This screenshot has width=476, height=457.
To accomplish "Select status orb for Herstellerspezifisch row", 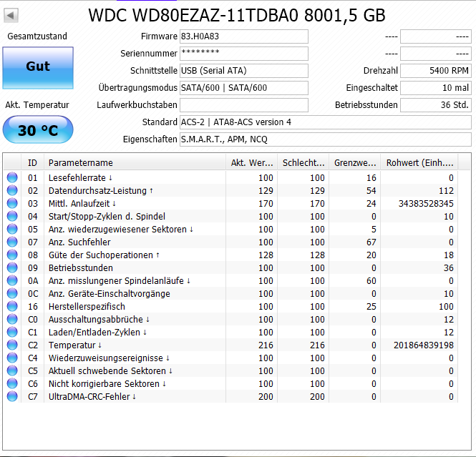I will tap(12, 306).
